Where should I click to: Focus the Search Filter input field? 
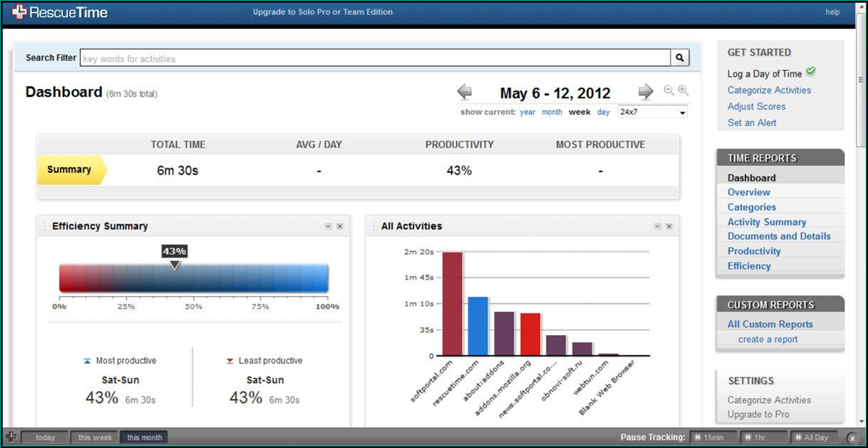pos(375,58)
